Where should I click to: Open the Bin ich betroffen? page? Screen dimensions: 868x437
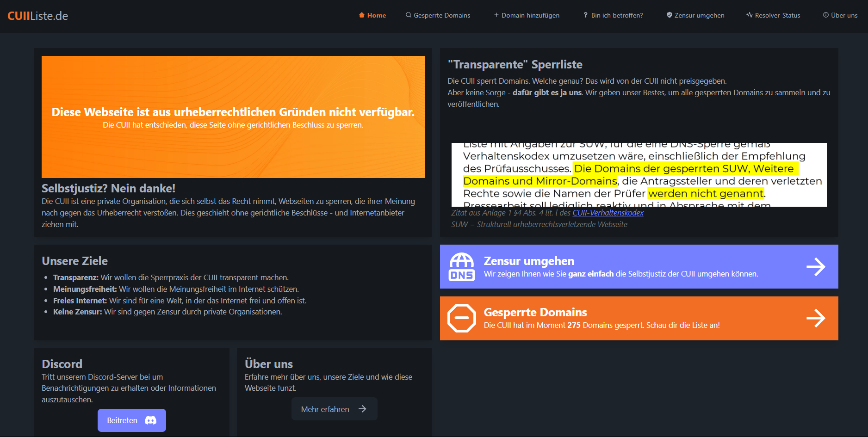click(617, 15)
